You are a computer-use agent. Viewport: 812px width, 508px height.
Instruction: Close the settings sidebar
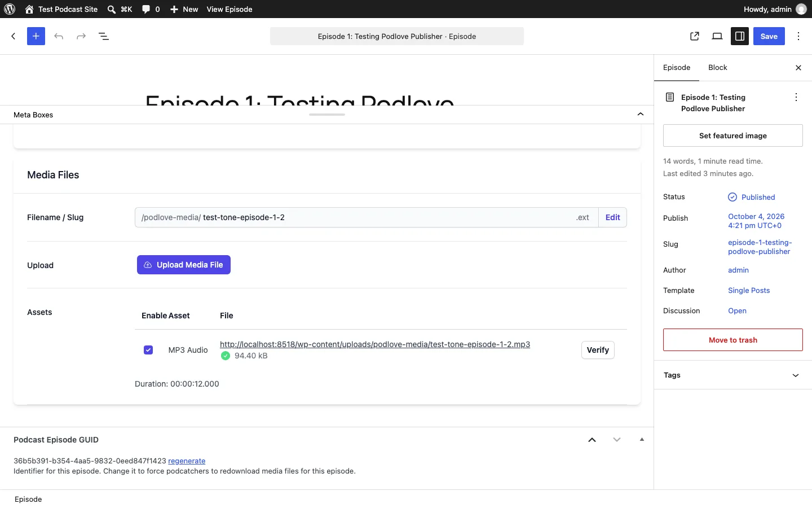798,68
